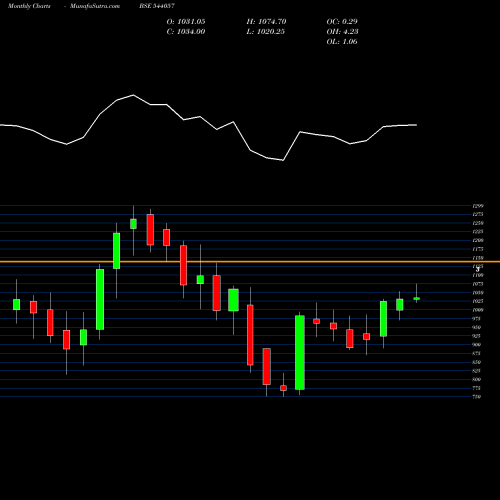The image size is (500, 500).
Task: Click the 'OL: 1.06' reading
Action: pyautogui.click(x=342, y=42)
